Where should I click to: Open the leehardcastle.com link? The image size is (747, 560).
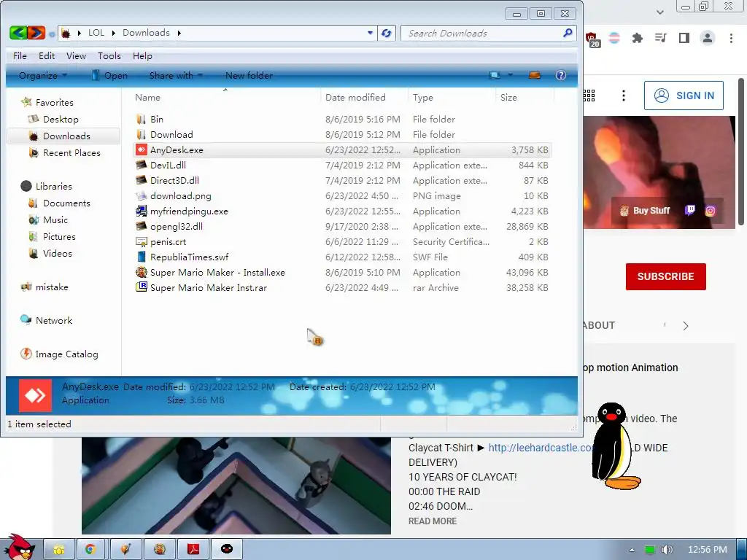click(542, 448)
